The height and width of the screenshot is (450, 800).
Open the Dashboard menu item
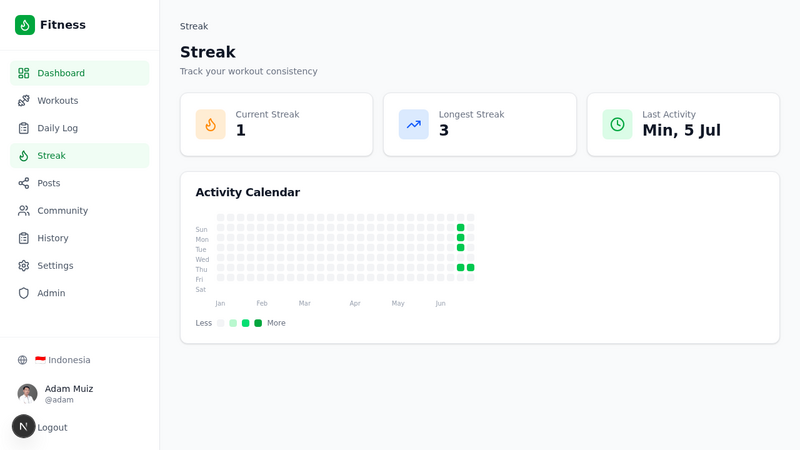click(80, 73)
